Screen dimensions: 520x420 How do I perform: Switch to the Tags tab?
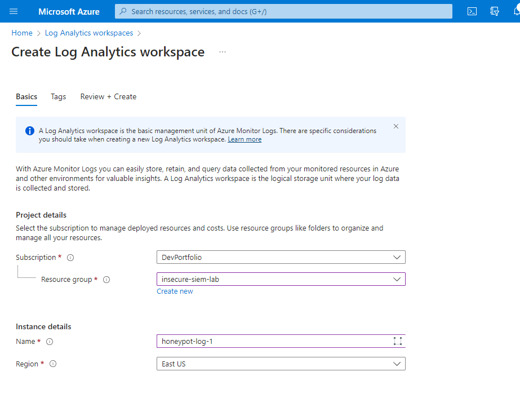[58, 96]
